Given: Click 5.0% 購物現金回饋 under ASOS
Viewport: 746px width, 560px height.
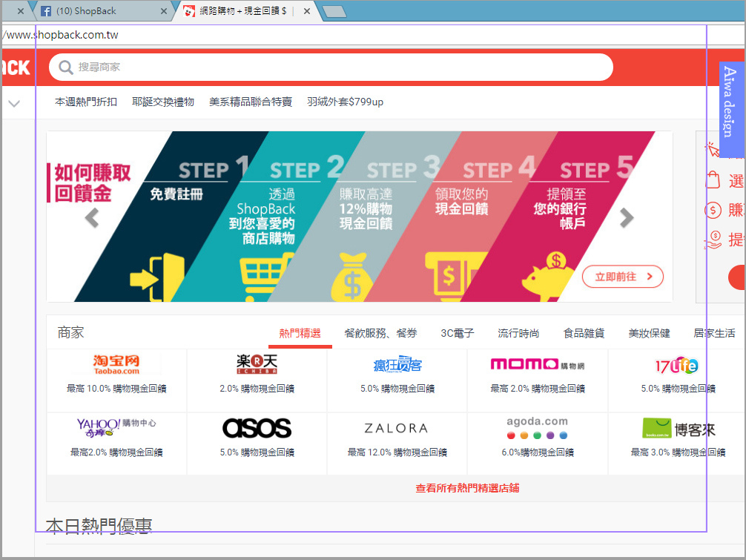Looking at the screenshot, I should [257, 452].
